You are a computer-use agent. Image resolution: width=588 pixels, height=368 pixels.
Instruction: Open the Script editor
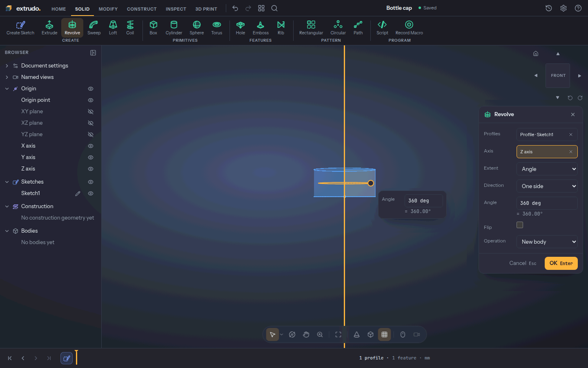pos(382,28)
